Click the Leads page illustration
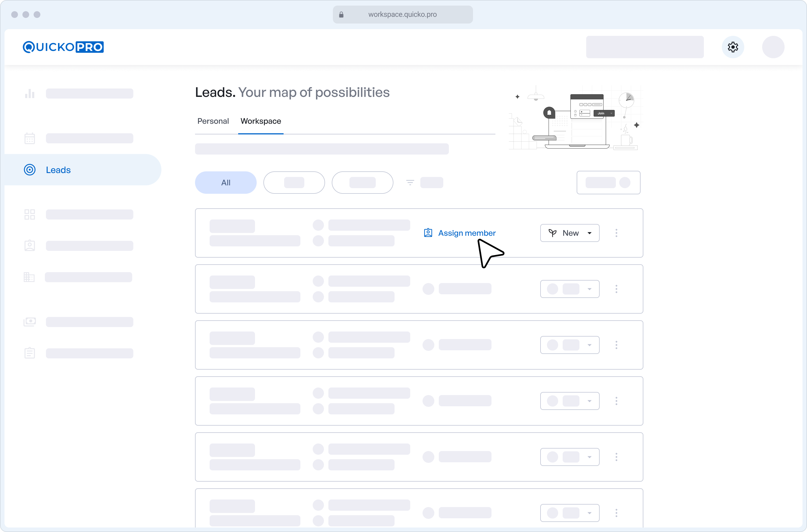This screenshot has width=807, height=532. (576, 117)
